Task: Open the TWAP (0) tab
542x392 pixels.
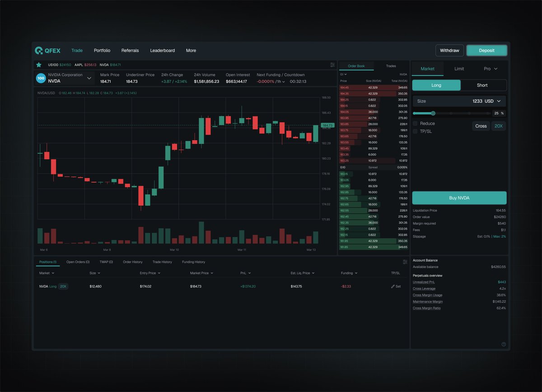Action: [x=106, y=262]
